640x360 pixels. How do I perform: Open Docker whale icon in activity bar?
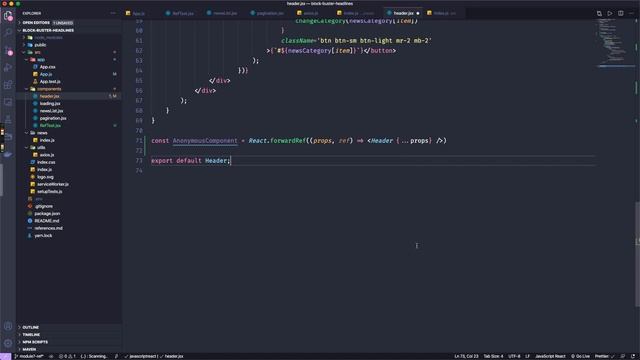click(8, 154)
